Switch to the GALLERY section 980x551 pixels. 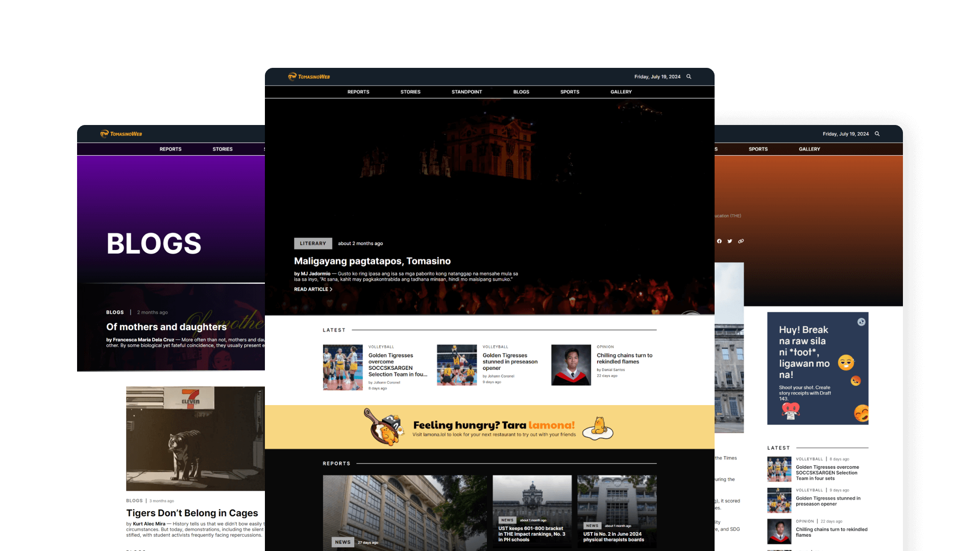coord(621,92)
